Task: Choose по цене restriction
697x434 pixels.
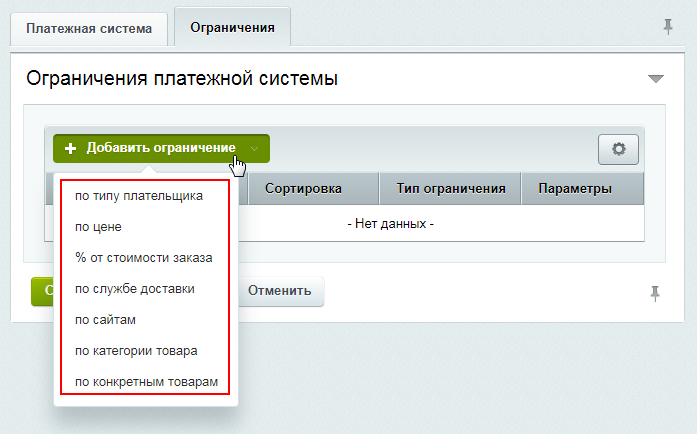Action: point(98,227)
